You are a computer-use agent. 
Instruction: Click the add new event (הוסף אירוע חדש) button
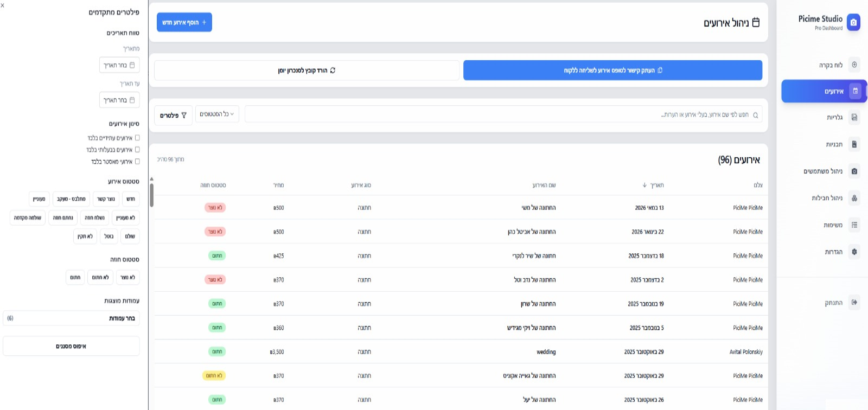(184, 22)
